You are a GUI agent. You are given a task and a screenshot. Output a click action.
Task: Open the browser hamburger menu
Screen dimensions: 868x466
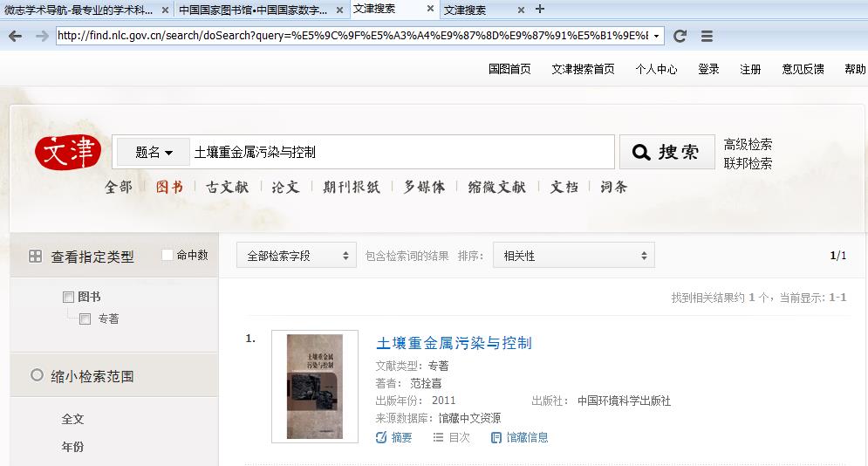coord(707,36)
